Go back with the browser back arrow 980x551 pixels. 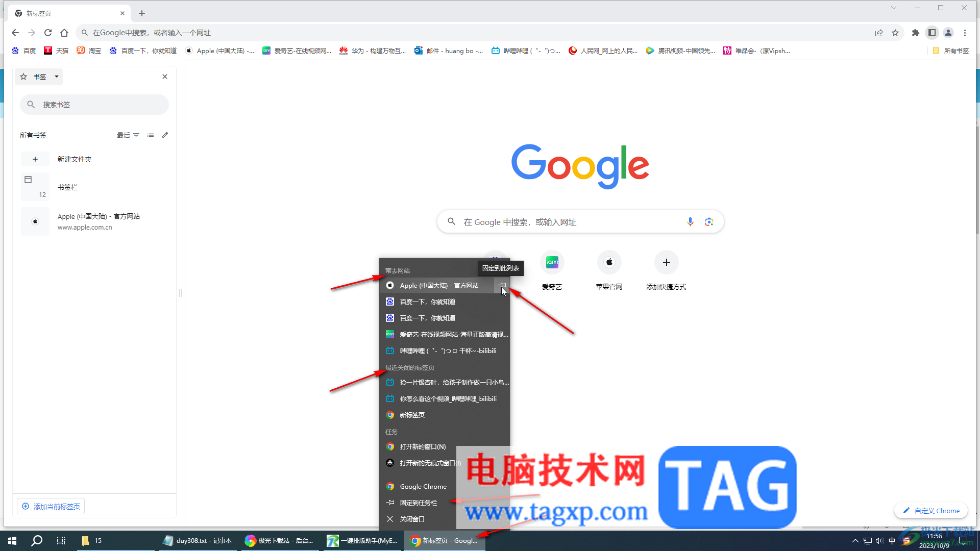[15, 33]
